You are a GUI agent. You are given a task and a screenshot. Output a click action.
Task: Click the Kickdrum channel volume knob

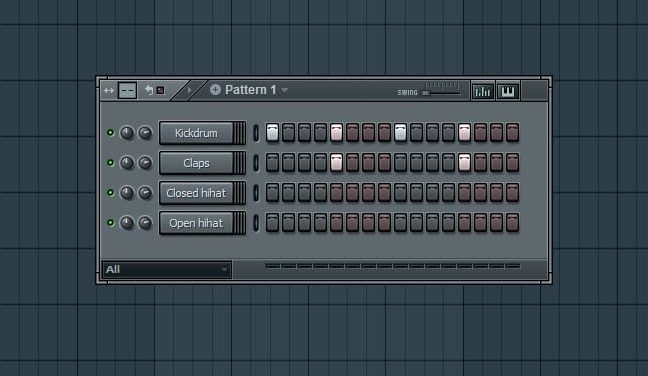pyautogui.click(x=127, y=133)
